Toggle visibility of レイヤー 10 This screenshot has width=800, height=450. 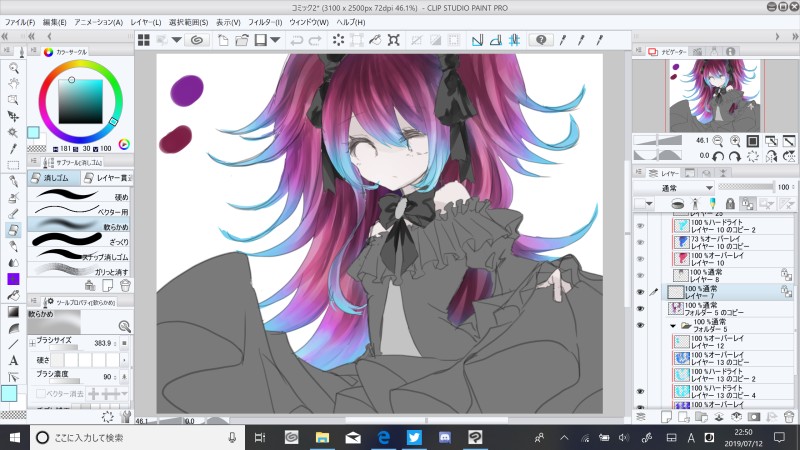pos(640,259)
